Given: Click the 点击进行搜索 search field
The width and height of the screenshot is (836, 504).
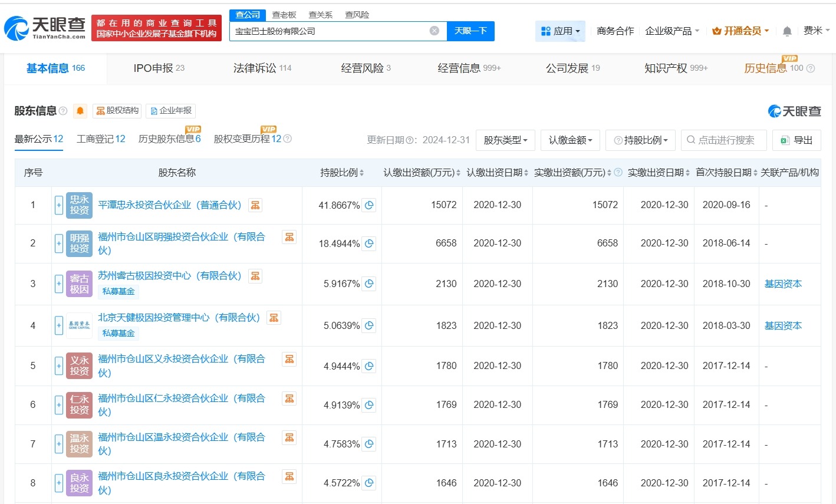Looking at the screenshot, I should pos(723,140).
